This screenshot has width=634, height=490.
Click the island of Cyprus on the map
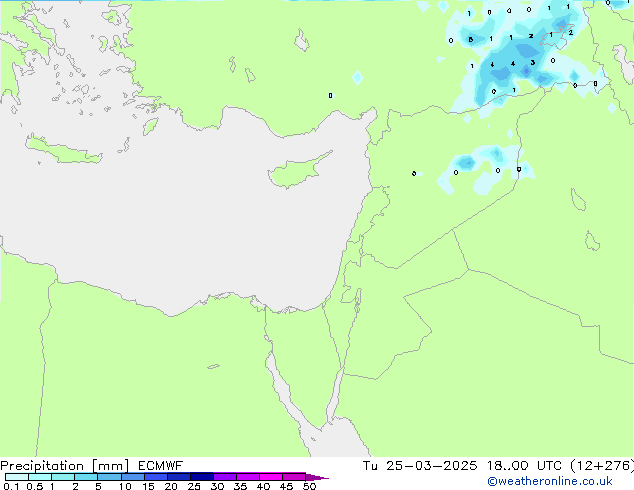297,172
